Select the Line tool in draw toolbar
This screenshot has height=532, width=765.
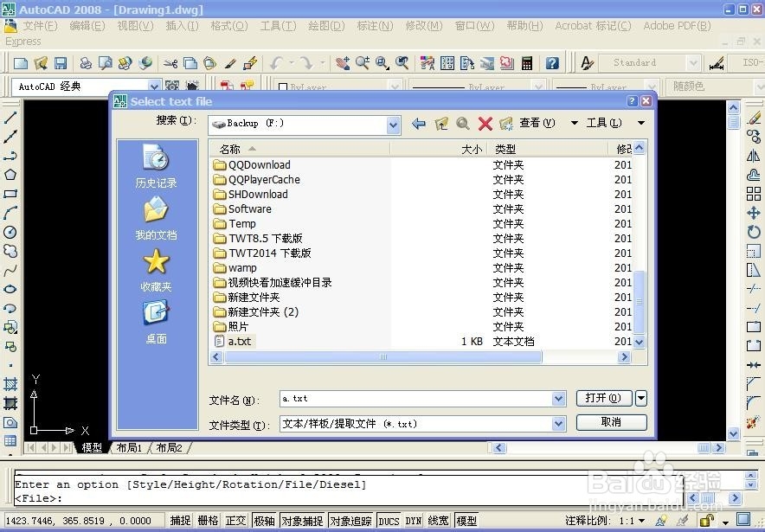tap(10, 118)
